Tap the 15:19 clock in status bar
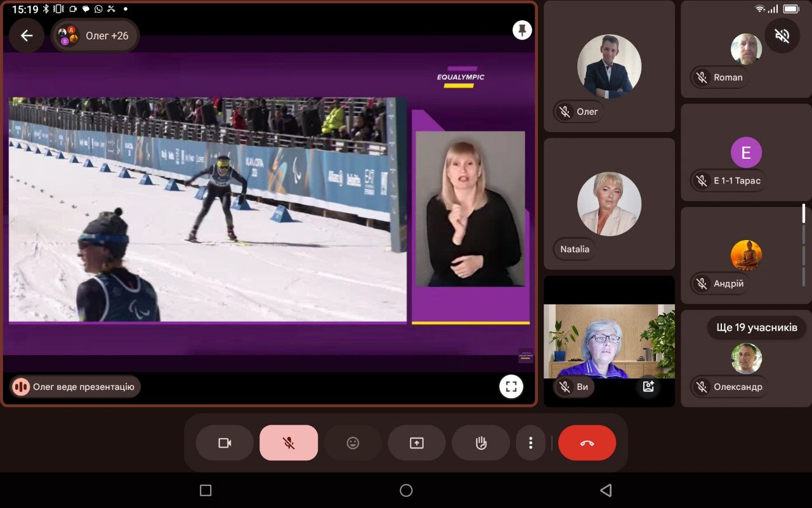 (25, 10)
